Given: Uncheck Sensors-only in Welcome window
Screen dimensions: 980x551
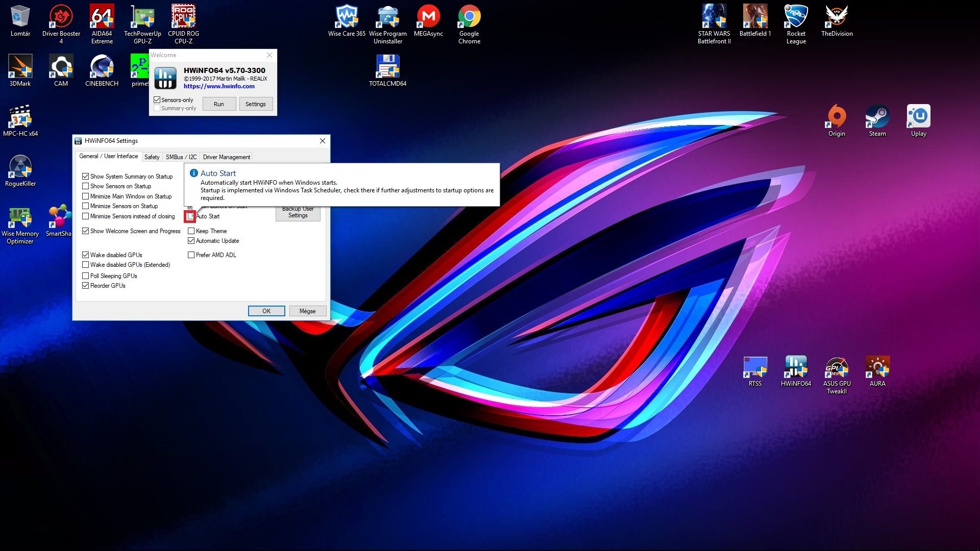Looking at the screenshot, I should 157,100.
